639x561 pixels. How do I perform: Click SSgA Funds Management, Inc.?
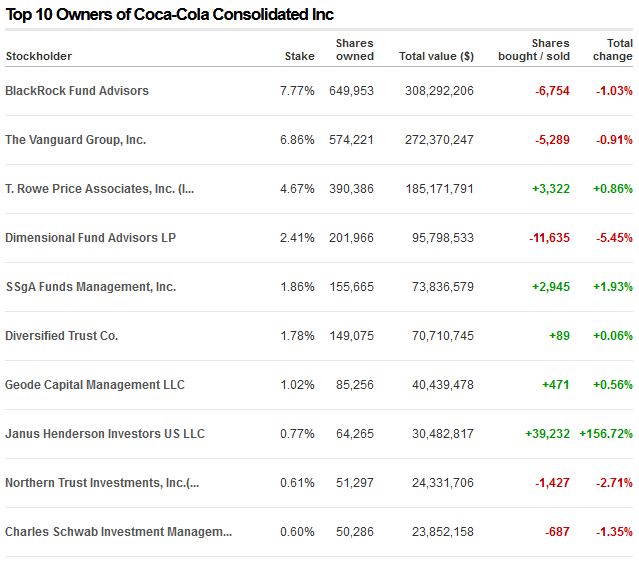[x=91, y=287]
